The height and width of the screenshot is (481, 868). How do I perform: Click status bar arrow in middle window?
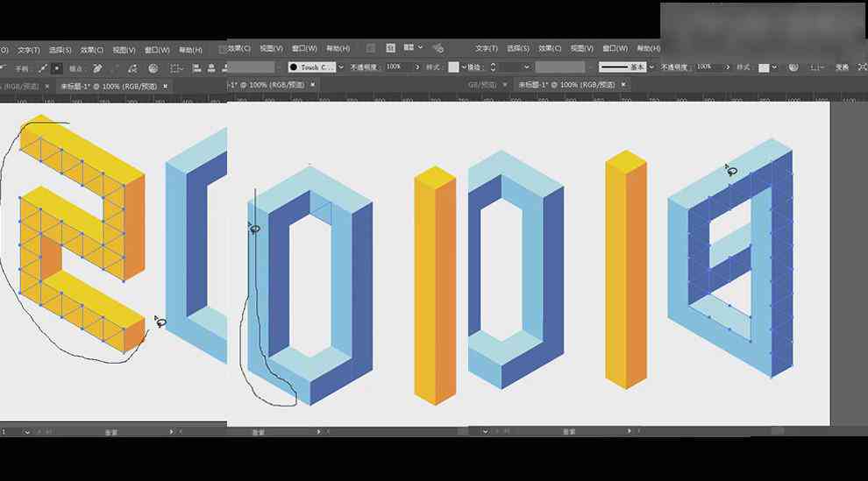point(318,431)
